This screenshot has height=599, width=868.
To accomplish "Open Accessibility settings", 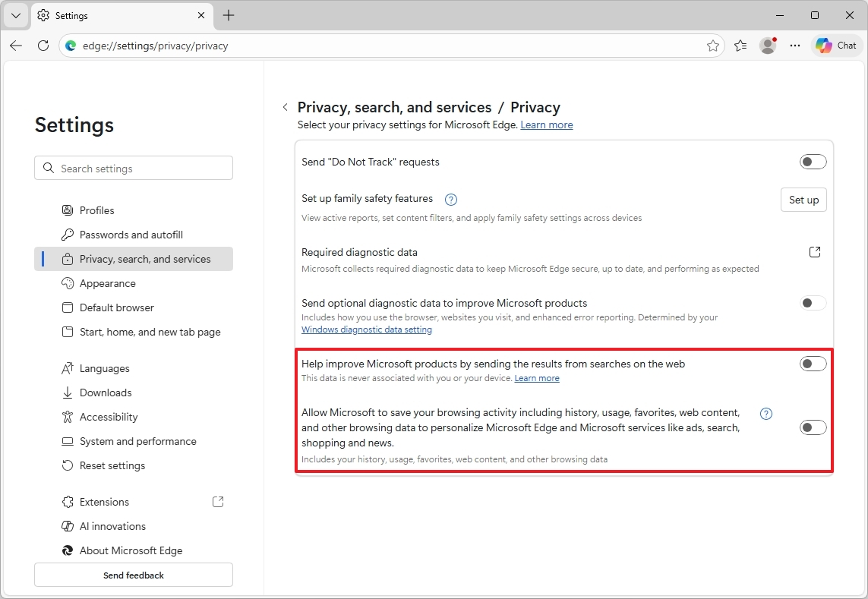I will 109,416.
